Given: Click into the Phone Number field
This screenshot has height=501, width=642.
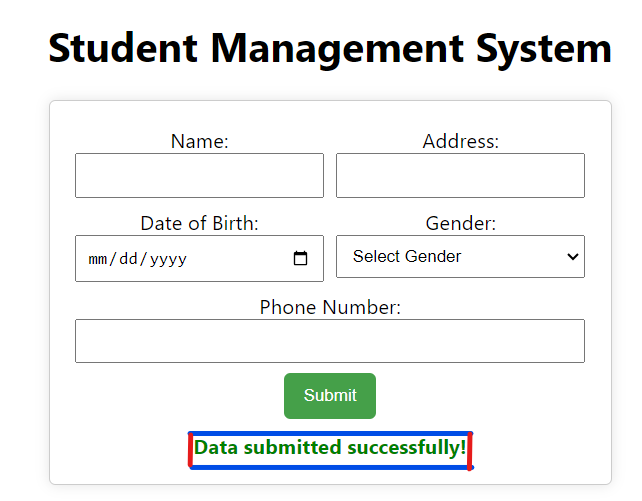Looking at the screenshot, I should click(329, 341).
